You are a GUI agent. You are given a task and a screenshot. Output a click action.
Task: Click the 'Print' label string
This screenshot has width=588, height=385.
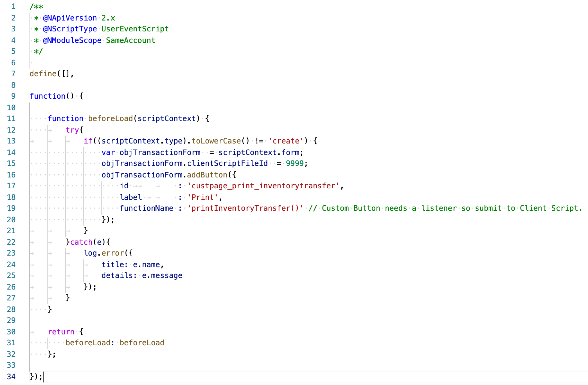coord(203,197)
